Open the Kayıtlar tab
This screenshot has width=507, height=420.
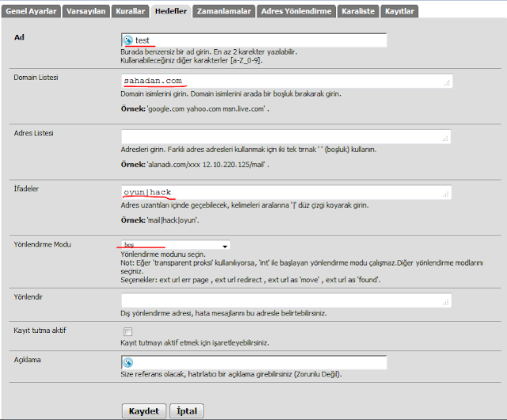(x=399, y=11)
